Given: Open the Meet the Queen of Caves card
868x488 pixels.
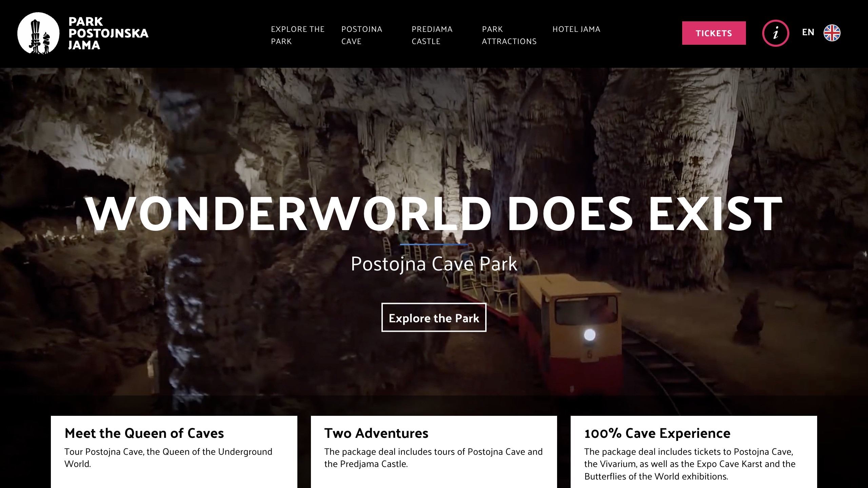Looking at the screenshot, I should (x=174, y=452).
